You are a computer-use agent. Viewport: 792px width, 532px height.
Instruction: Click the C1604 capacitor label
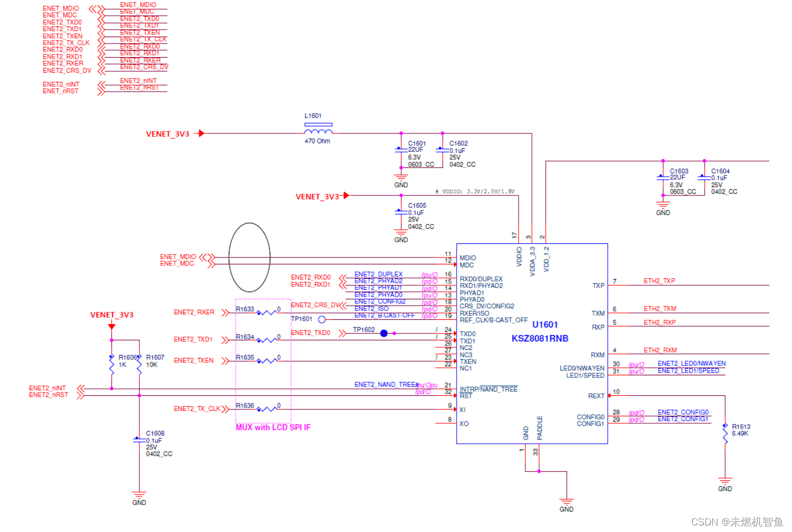(x=720, y=171)
